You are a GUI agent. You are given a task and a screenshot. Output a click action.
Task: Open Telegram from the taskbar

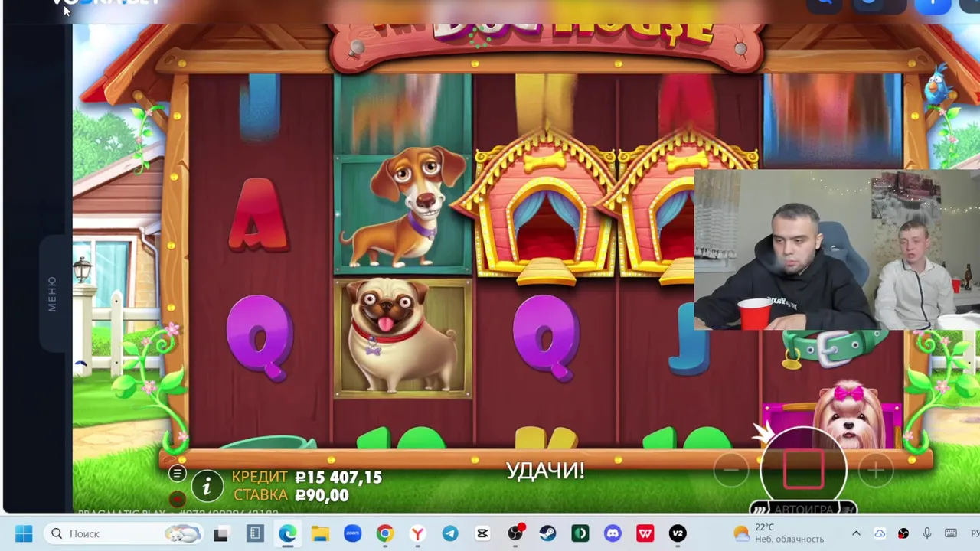pos(450,533)
